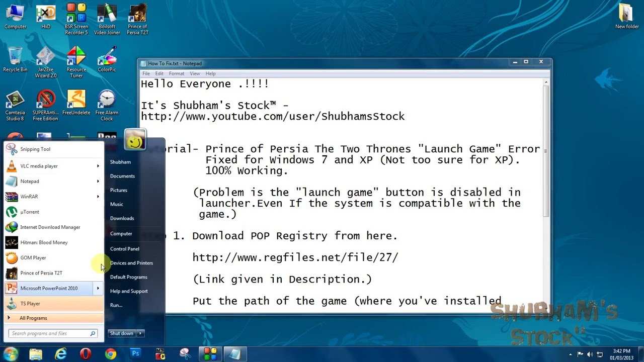
Task: Expand VLC media player jump list arrow
Action: pos(98,166)
